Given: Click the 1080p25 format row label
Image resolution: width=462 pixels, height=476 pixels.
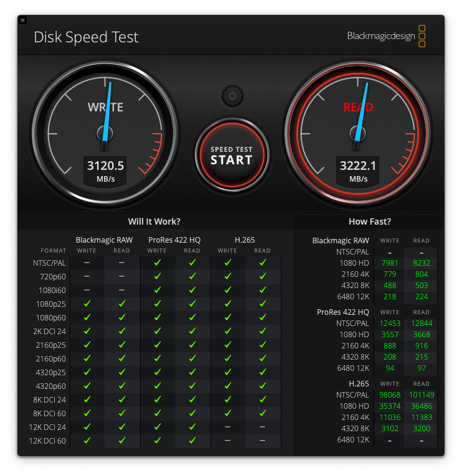Looking at the screenshot, I should 51,304.
